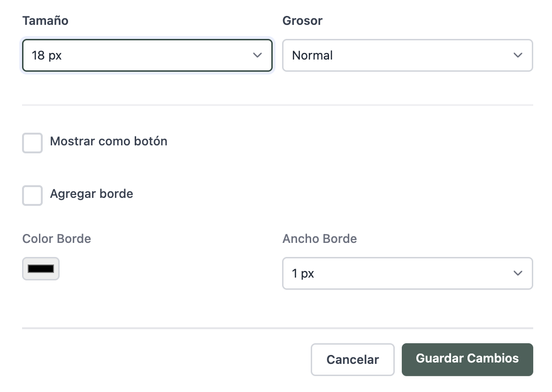Click the Ancho Borde label
Viewport: 552px width, 392px height.
pyautogui.click(x=319, y=239)
